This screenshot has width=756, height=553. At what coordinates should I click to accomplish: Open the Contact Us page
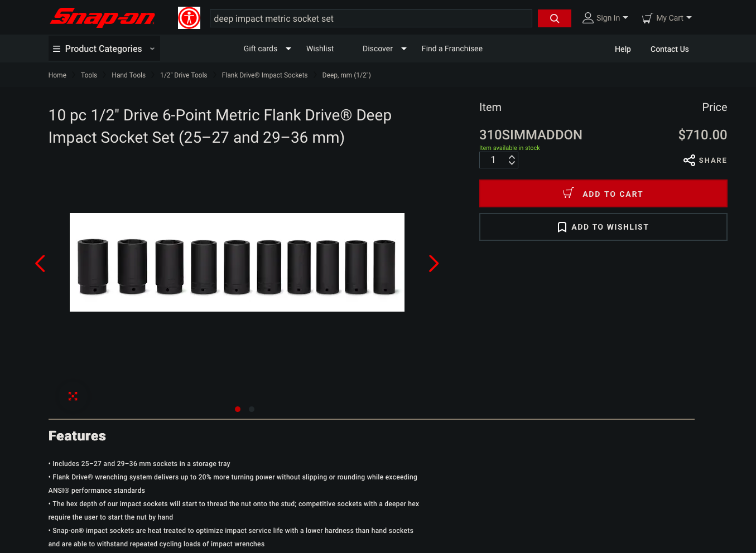(x=670, y=49)
